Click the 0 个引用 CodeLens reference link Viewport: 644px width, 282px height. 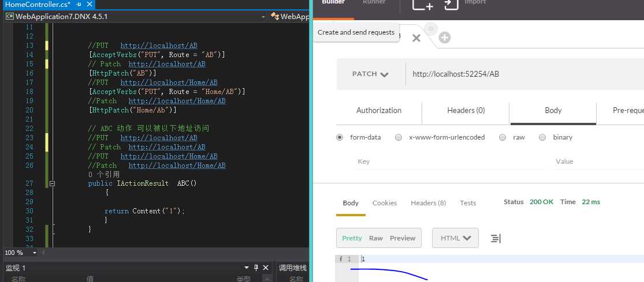pos(103,175)
